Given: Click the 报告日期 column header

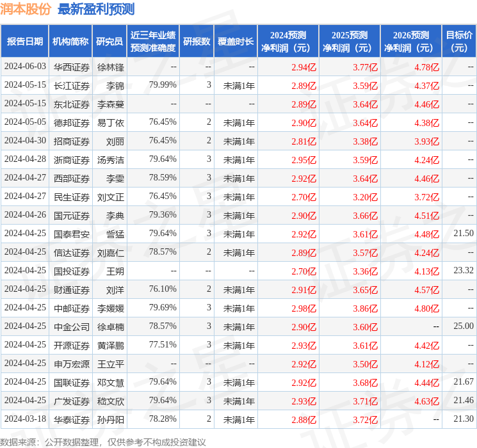Looking at the screenshot, I should pos(24,42).
